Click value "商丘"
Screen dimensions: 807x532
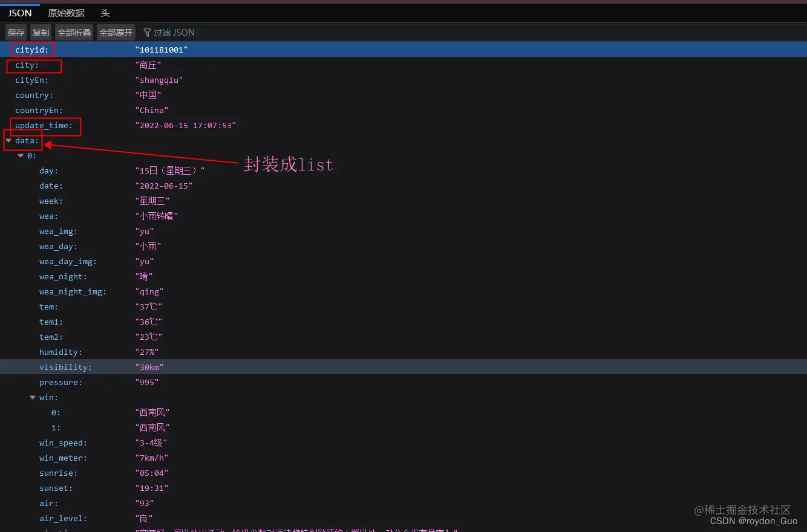[148, 65]
